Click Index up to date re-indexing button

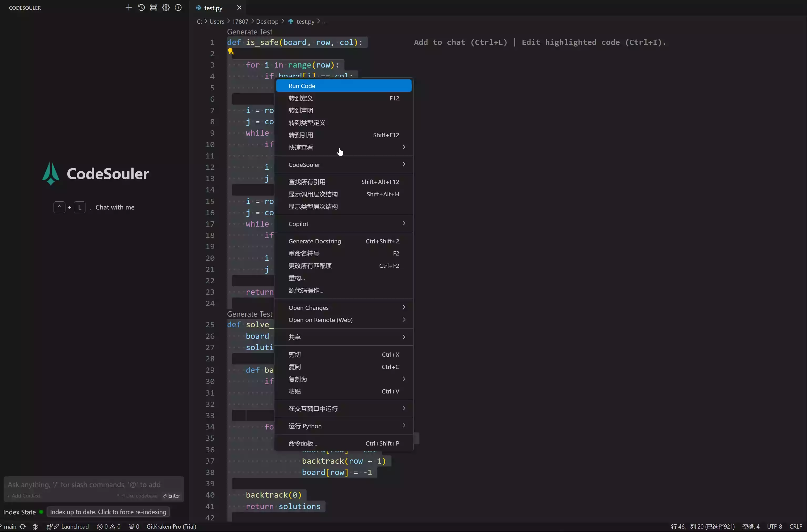tap(108, 512)
